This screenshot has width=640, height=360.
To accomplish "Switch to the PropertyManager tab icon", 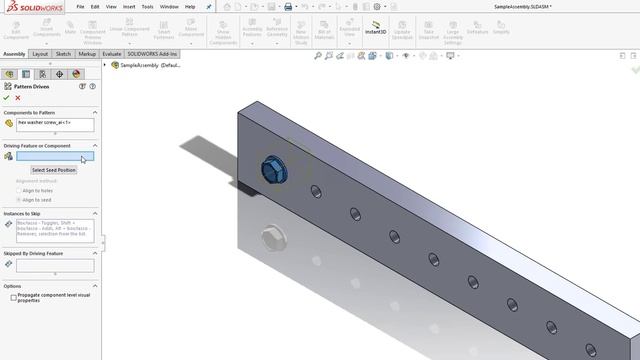I will pyautogui.click(x=26, y=74).
